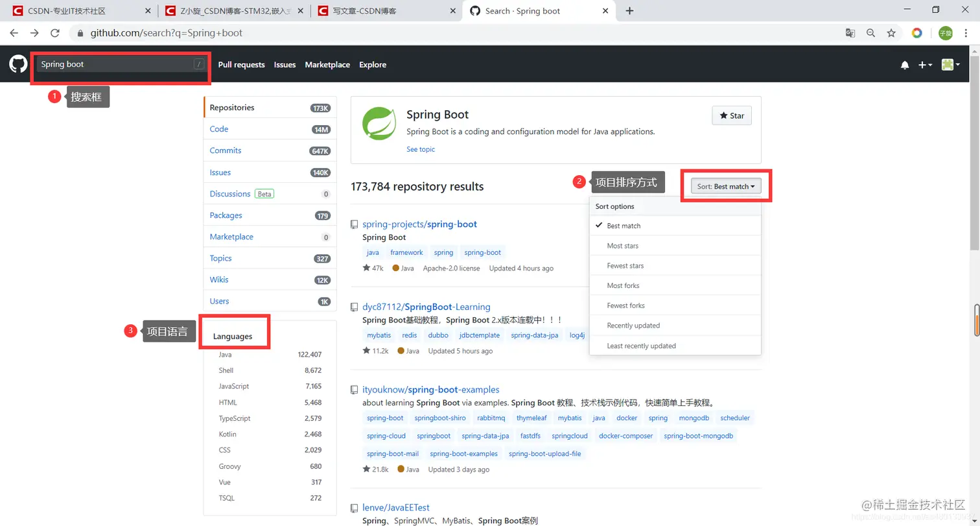Open Issues in the top navigation
Screen dimensions: 980x526
[x=285, y=65]
